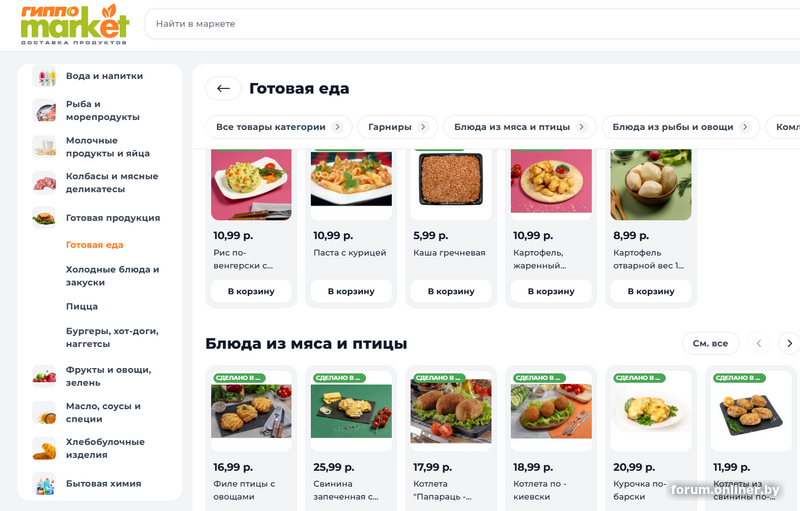Show previous items in Блюда из мяса carousel
The height and width of the screenshot is (511, 800).
(x=759, y=343)
